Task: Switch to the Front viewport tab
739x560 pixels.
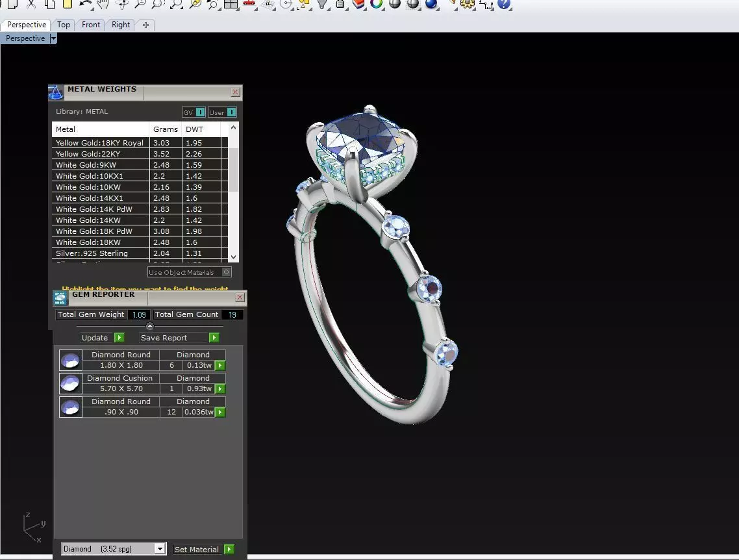Action: pyautogui.click(x=90, y=25)
